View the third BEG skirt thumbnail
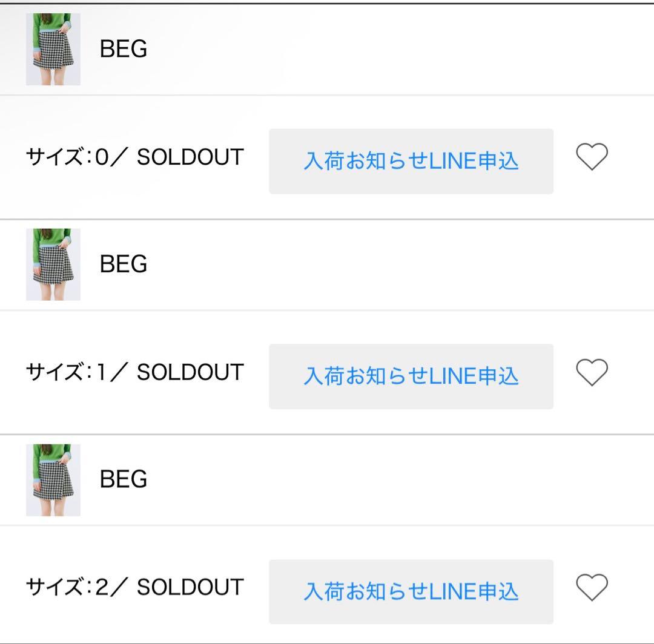654x644 pixels. pyautogui.click(x=53, y=480)
